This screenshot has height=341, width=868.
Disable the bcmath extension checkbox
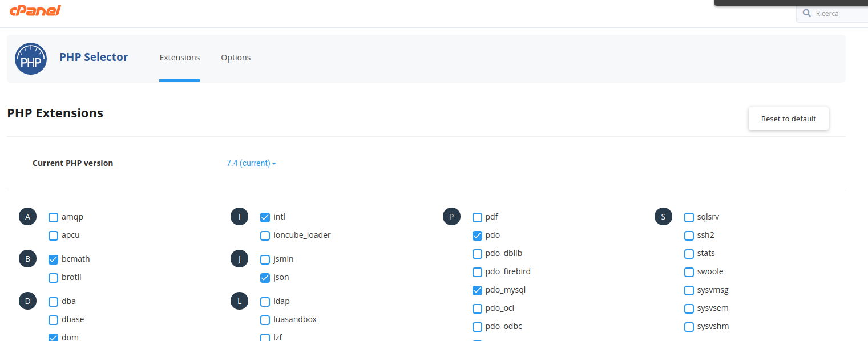pos(54,259)
